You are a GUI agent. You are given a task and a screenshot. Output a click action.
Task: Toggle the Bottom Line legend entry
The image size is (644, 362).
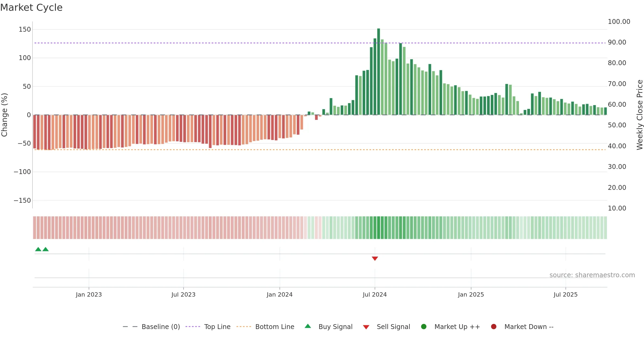pos(265,327)
